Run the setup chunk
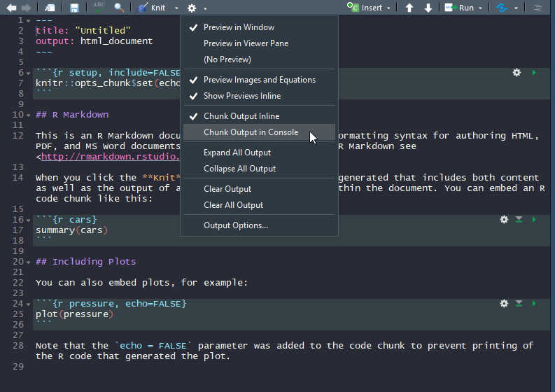The height and width of the screenshot is (392, 555). point(534,73)
